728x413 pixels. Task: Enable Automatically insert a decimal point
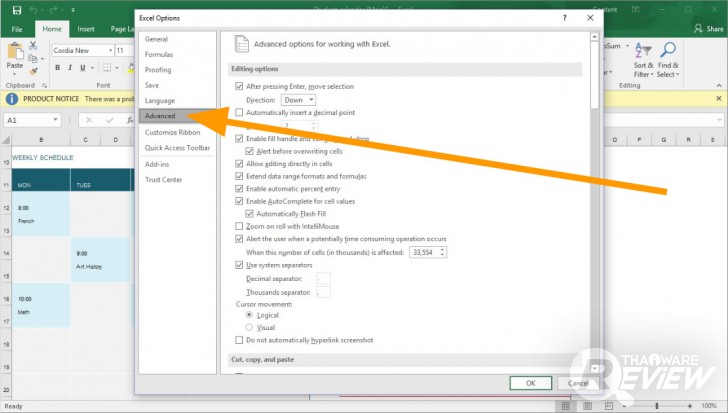(x=239, y=112)
